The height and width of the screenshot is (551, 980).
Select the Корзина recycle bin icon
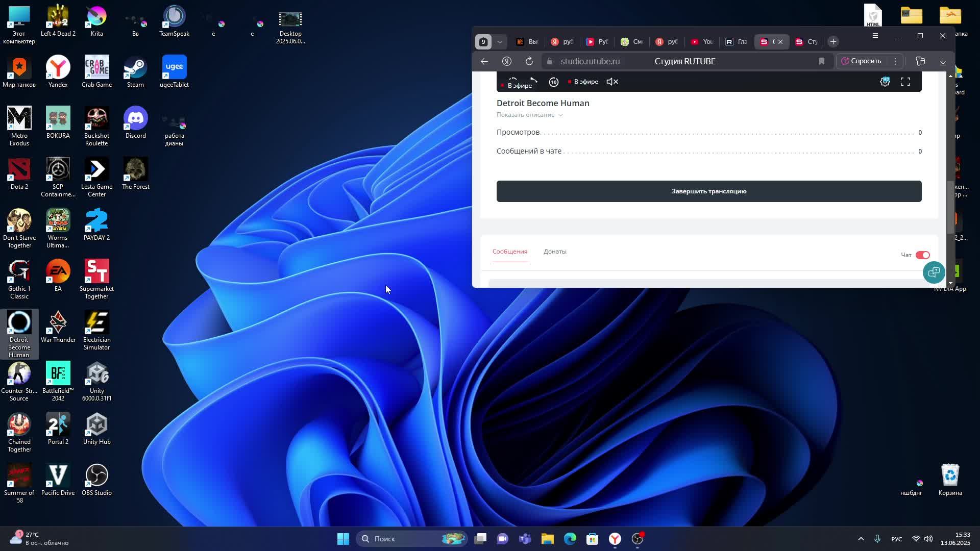pos(950,480)
